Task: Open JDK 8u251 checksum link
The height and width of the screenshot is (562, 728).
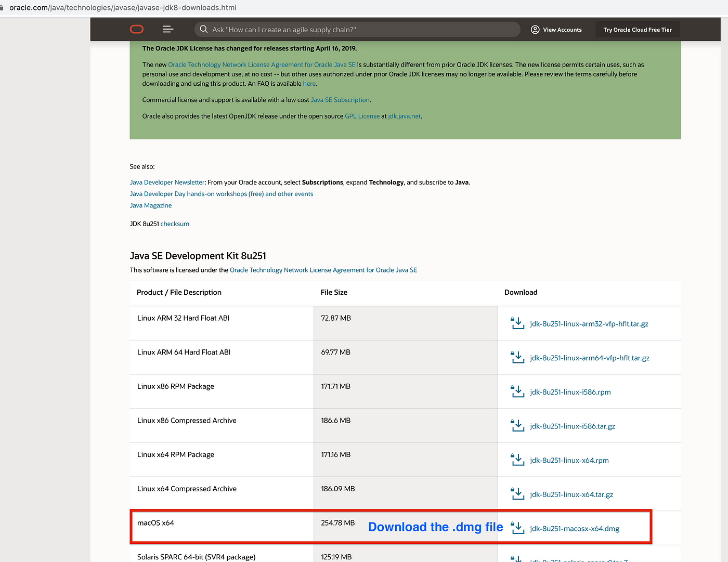Action: pos(175,224)
